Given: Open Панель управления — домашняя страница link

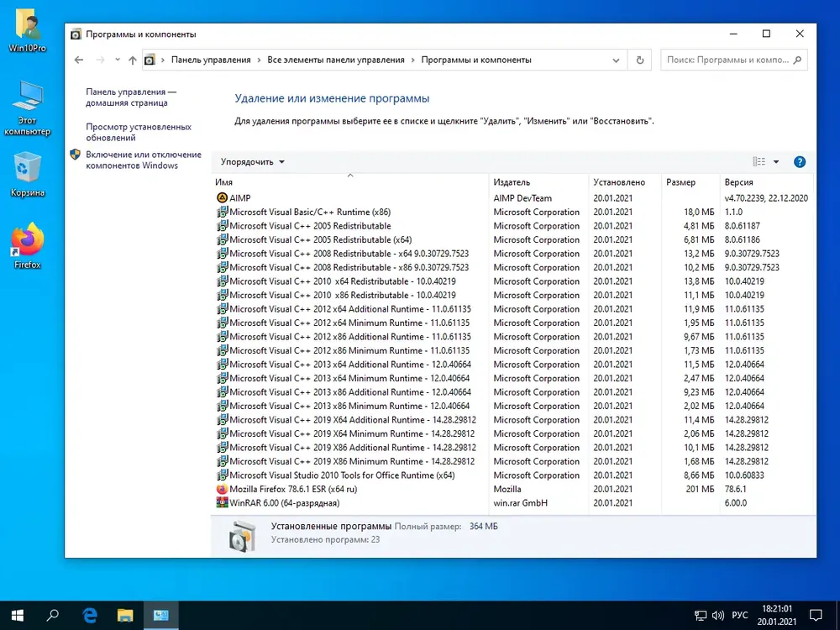Looking at the screenshot, I should [x=131, y=97].
